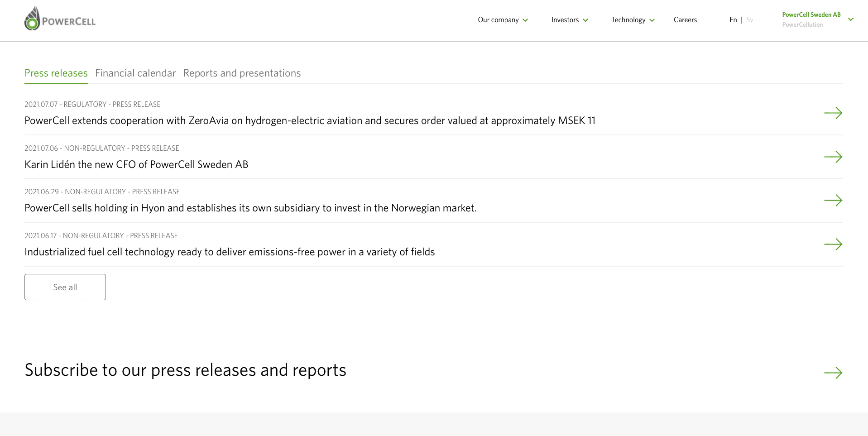
Task: Open the ZeroAvia cooperation press release headline
Action: point(310,121)
